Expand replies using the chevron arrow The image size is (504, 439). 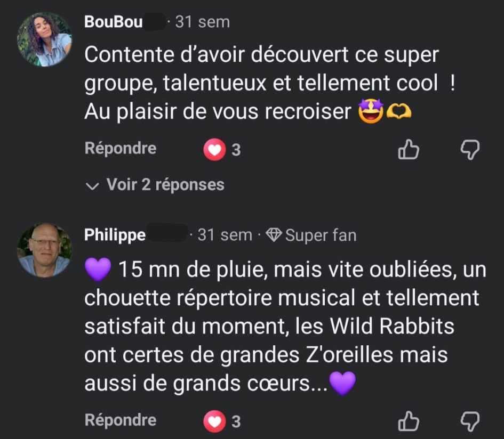[x=92, y=185]
